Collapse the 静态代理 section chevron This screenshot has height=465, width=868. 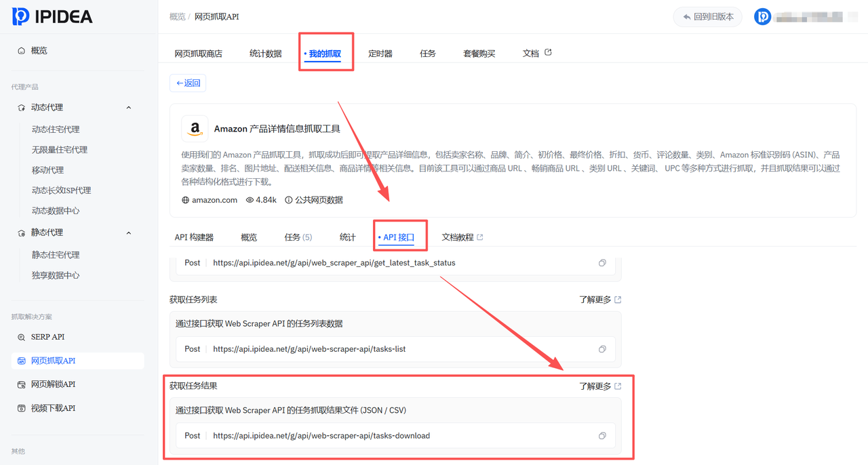point(129,233)
